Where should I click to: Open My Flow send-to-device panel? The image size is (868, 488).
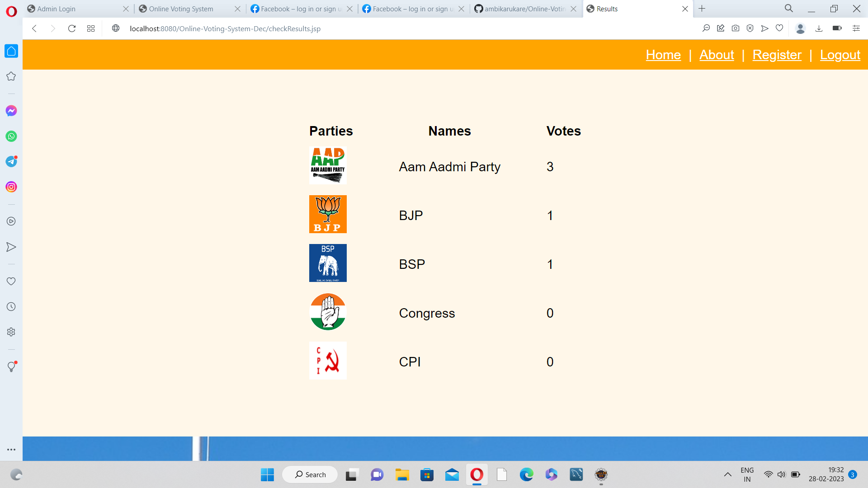(765, 28)
